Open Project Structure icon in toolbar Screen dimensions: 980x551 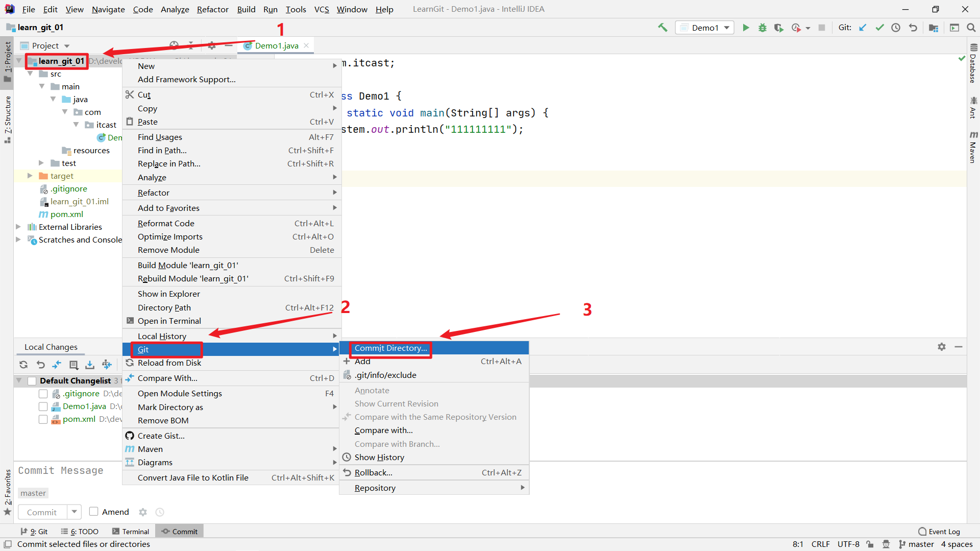click(934, 28)
